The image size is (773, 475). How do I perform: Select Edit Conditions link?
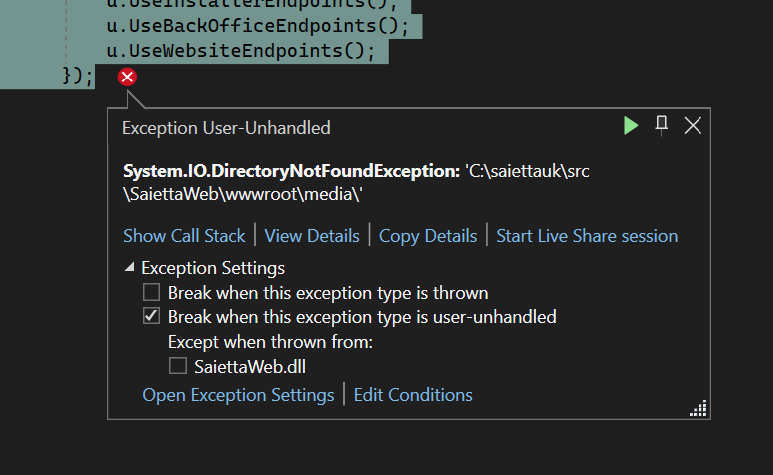(x=413, y=395)
